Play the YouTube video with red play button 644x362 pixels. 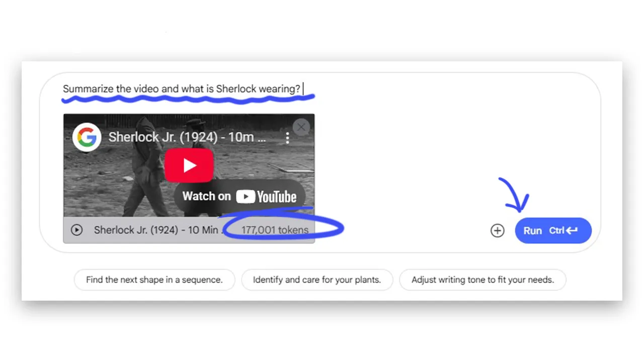189,165
